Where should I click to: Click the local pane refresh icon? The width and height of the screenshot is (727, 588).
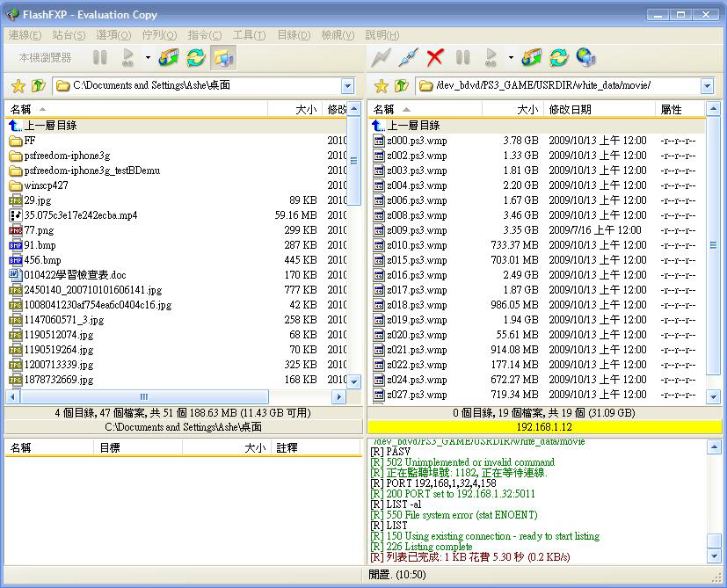pyautogui.click(x=196, y=57)
